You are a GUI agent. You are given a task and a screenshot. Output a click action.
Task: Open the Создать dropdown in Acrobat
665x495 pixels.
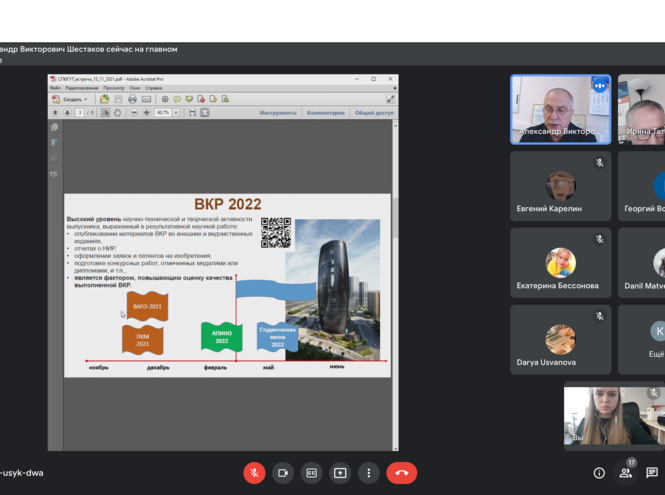coord(72,99)
